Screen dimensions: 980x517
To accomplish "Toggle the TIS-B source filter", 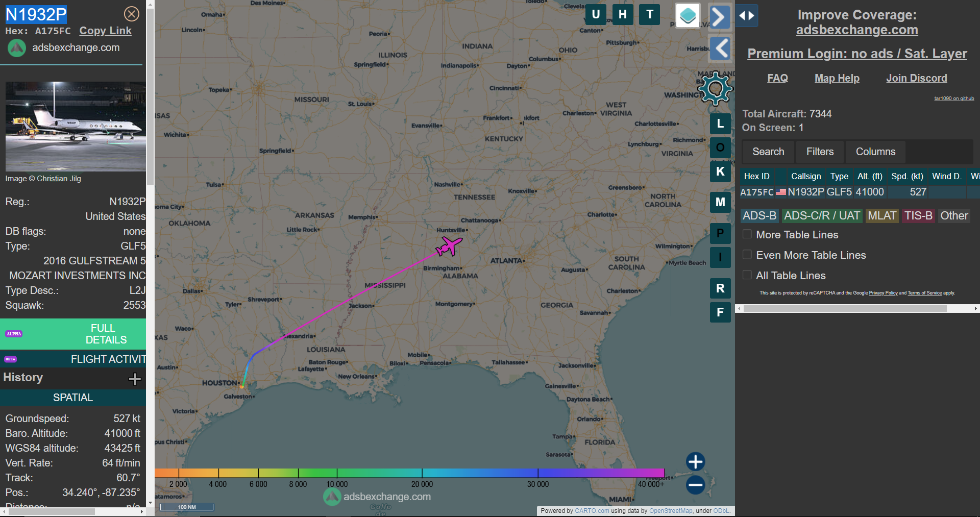I will coord(918,216).
